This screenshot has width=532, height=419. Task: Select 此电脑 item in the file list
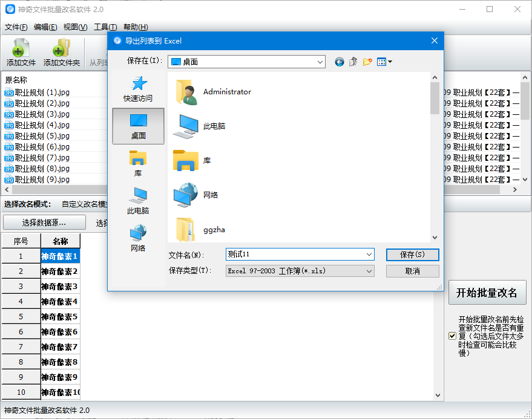click(x=199, y=126)
